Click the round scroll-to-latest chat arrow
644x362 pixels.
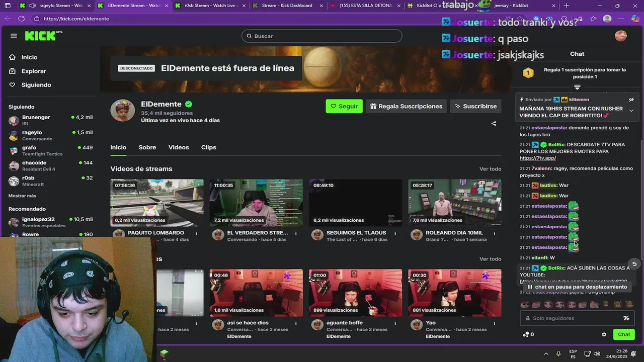coord(634,264)
